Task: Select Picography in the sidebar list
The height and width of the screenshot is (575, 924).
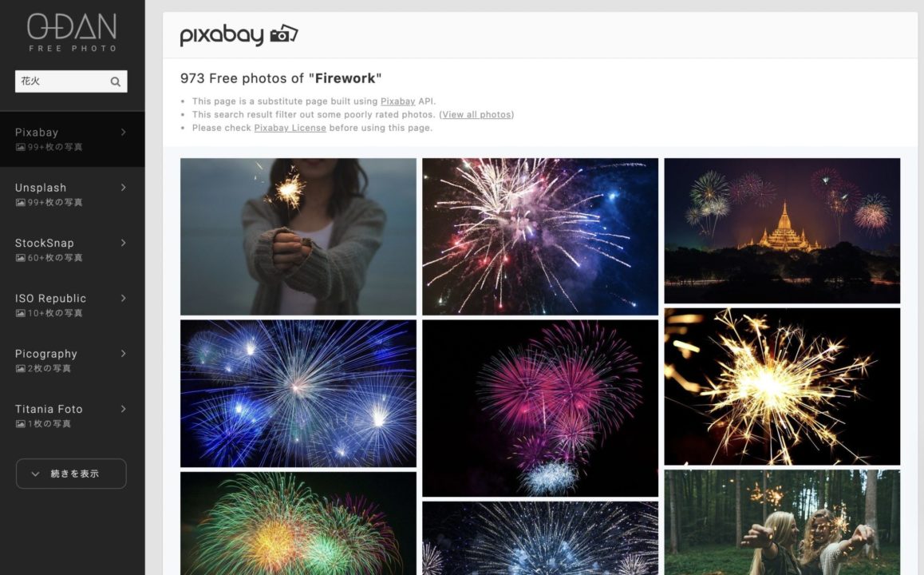Action: pos(72,361)
